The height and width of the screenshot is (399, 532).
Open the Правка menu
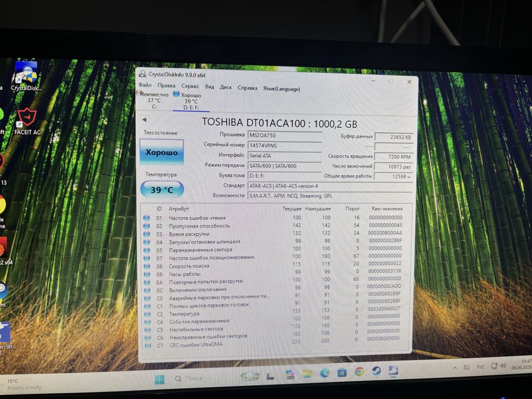point(166,85)
